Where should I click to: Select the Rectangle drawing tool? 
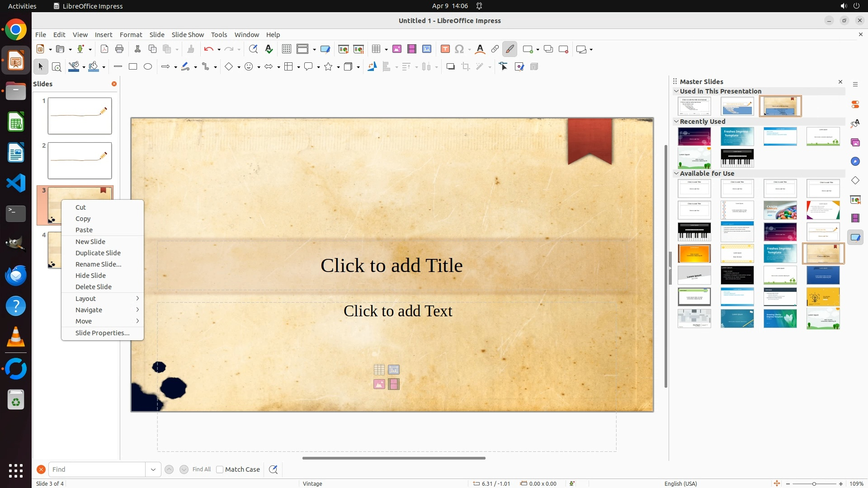[x=133, y=67]
